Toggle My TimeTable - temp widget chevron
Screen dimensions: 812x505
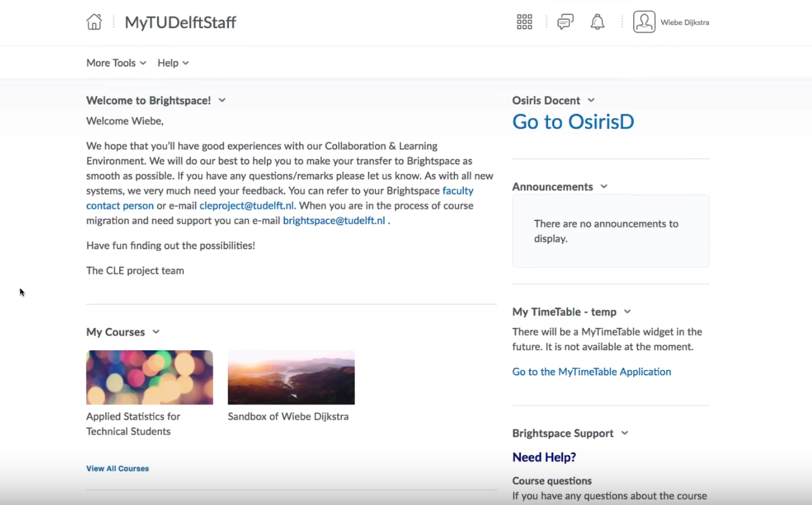pyautogui.click(x=627, y=312)
